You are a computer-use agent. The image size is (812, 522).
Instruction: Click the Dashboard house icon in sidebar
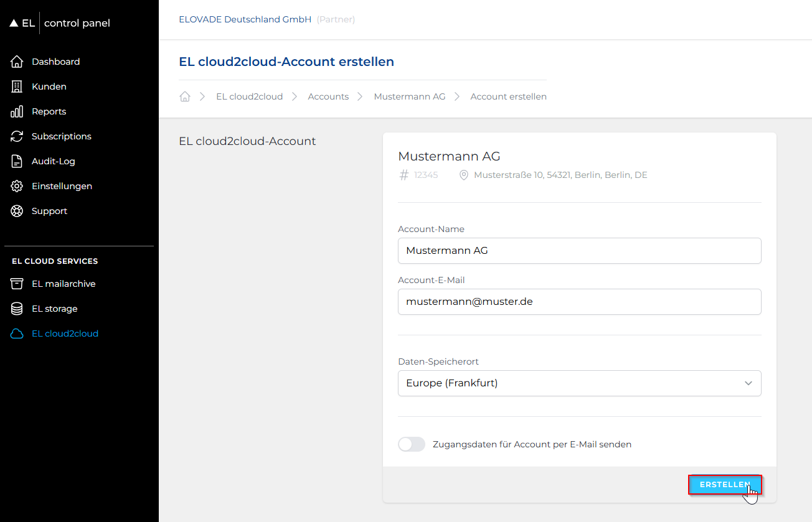[17, 62]
